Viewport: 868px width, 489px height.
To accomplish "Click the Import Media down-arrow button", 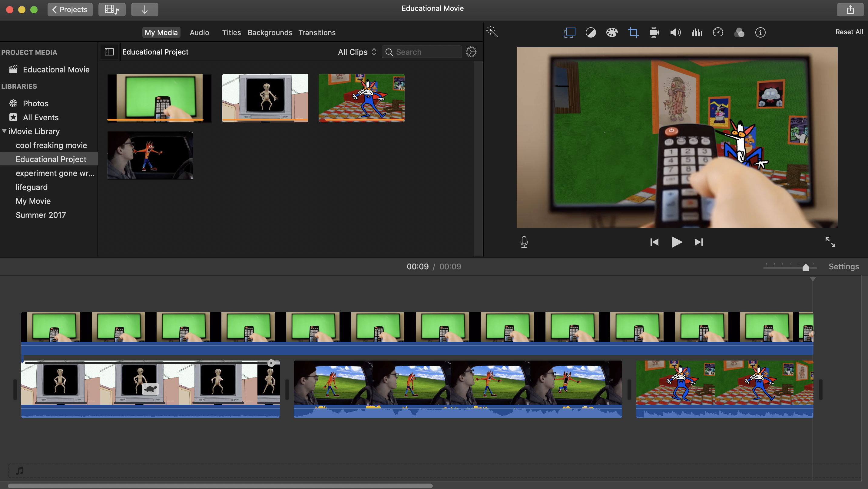I will (x=144, y=9).
